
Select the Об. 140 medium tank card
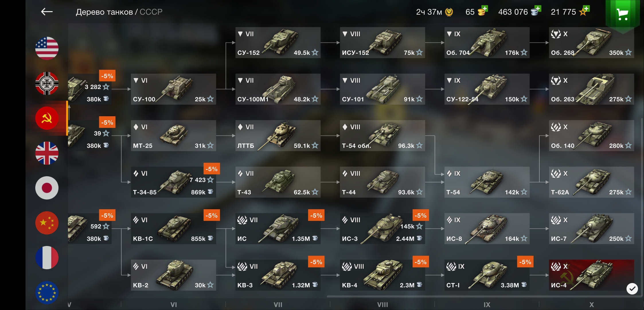(591, 135)
